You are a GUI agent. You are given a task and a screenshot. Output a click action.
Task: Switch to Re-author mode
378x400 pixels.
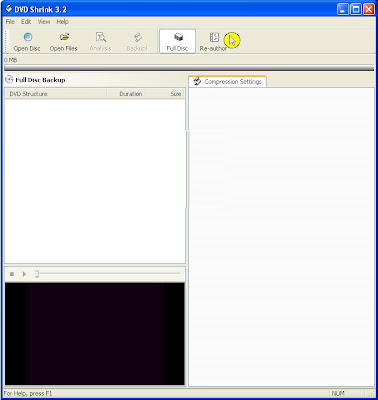point(214,42)
